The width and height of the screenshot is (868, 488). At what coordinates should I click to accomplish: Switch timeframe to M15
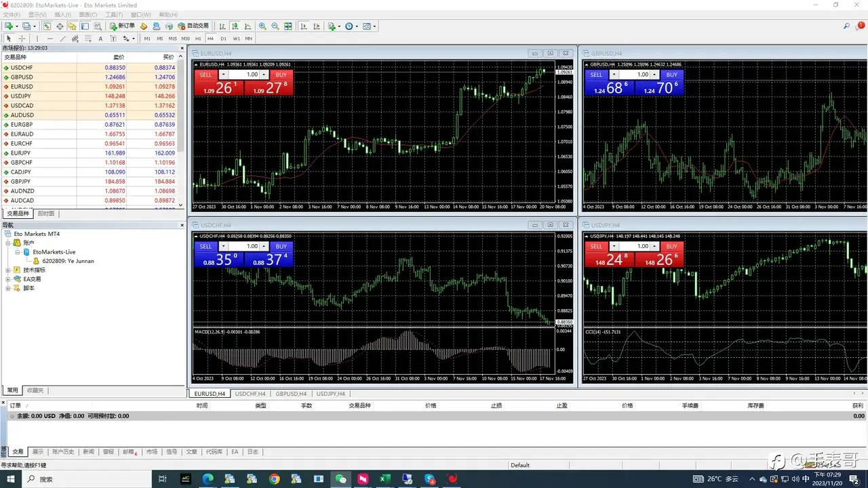coord(173,39)
